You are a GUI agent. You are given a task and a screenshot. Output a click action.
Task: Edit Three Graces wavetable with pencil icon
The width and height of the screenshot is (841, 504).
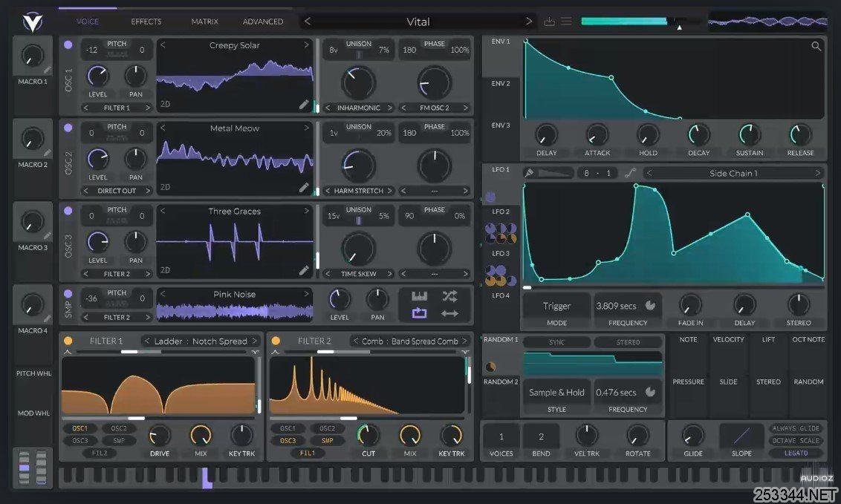point(304,270)
